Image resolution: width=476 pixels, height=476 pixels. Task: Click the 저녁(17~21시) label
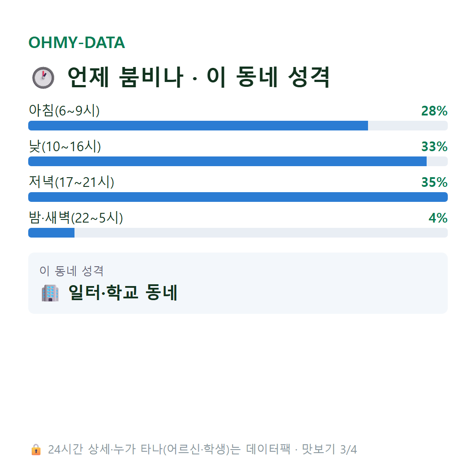[x=71, y=182]
